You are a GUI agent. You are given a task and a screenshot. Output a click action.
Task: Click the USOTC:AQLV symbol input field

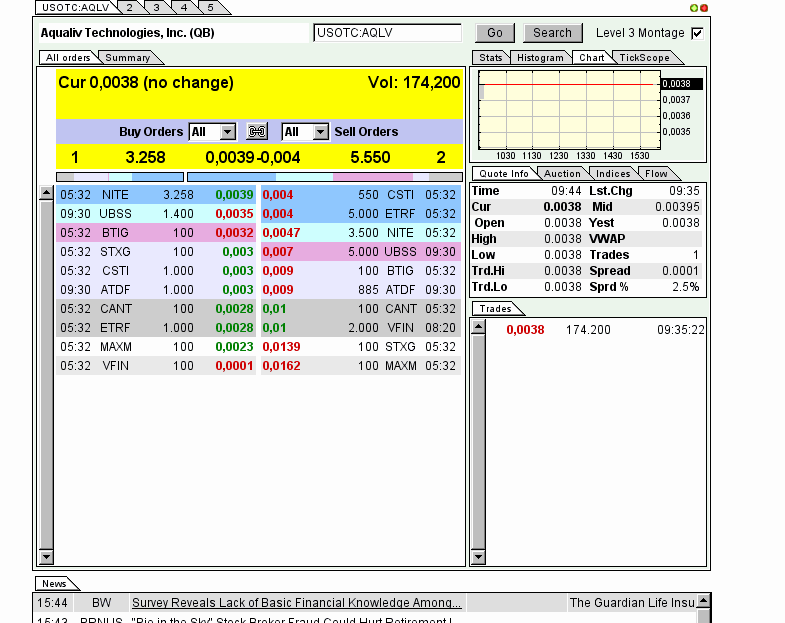(x=387, y=33)
